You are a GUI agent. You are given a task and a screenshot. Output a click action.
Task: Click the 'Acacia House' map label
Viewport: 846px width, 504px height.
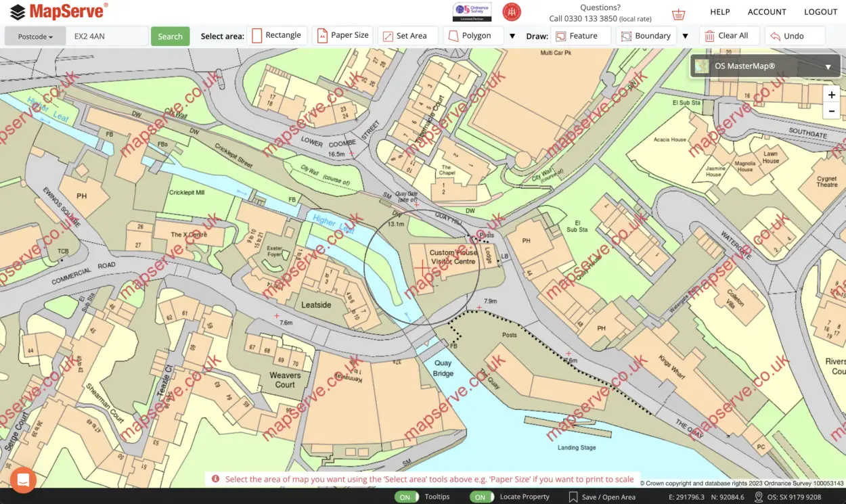tap(670, 139)
